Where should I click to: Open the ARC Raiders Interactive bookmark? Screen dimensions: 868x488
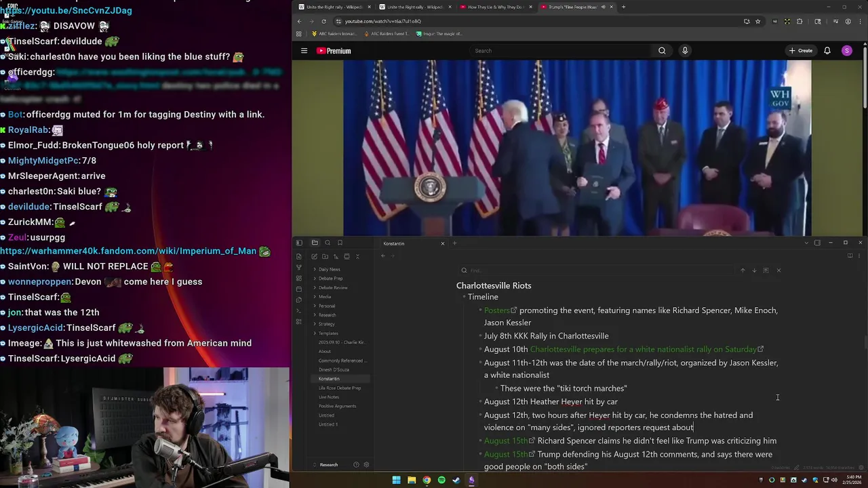point(334,33)
